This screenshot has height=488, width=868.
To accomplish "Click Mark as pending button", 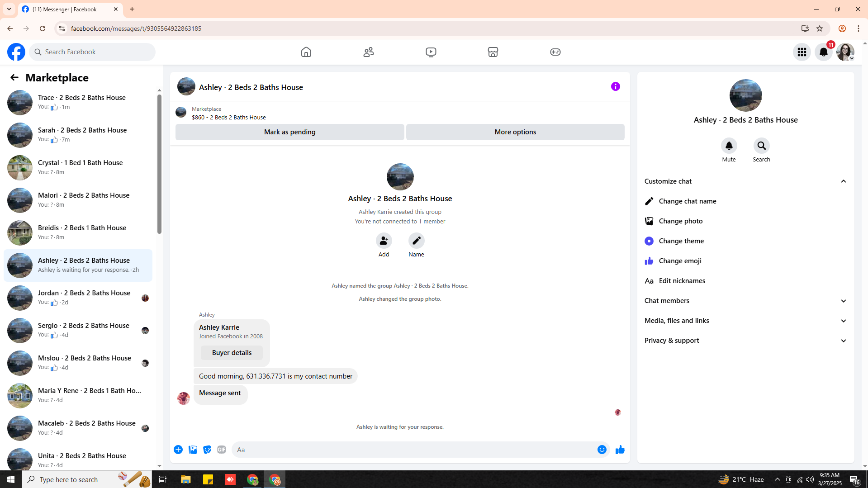I will click(x=290, y=132).
